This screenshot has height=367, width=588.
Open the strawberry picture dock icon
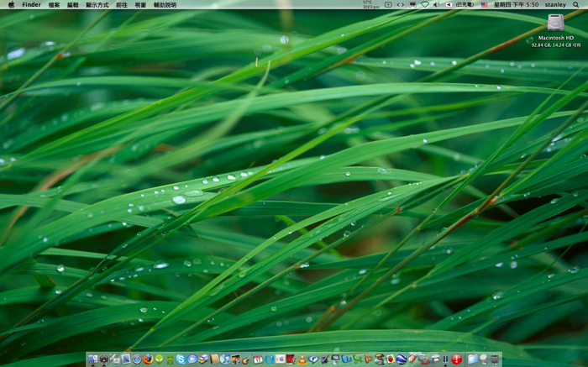point(391,359)
